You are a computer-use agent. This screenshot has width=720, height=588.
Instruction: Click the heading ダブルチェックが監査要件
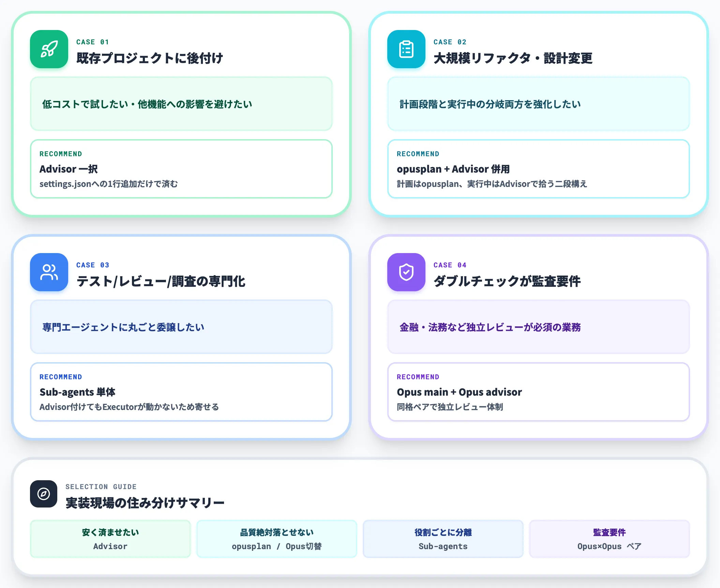pos(507,281)
